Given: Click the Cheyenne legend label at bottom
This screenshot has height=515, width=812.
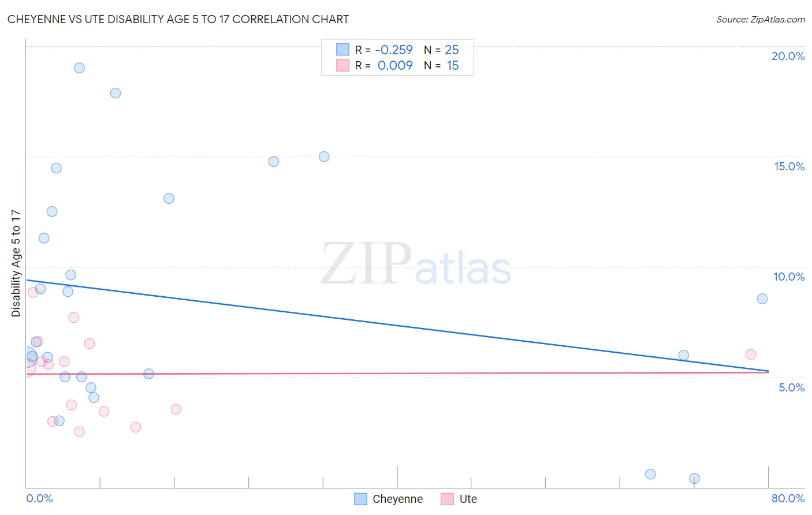Looking at the screenshot, I should point(397,499).
